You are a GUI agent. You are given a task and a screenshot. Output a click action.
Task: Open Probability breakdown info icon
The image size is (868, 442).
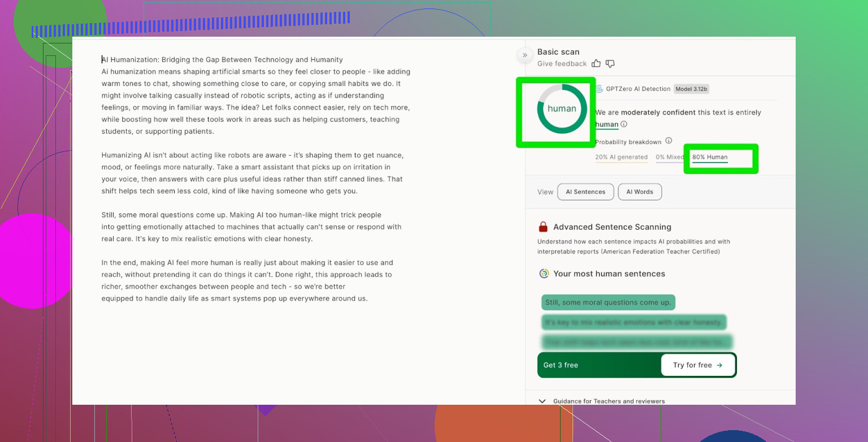tap(669, 141)
